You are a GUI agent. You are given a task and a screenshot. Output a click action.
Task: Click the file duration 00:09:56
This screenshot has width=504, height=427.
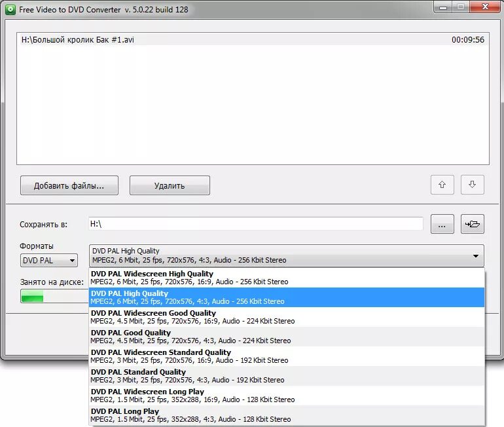click(468, 39)
